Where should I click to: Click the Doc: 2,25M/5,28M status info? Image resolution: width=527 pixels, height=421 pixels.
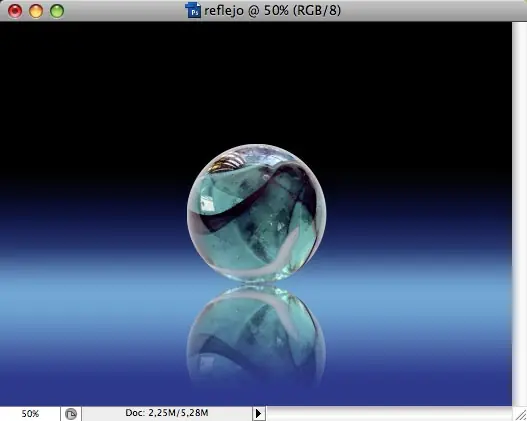[x=167, y=413]
